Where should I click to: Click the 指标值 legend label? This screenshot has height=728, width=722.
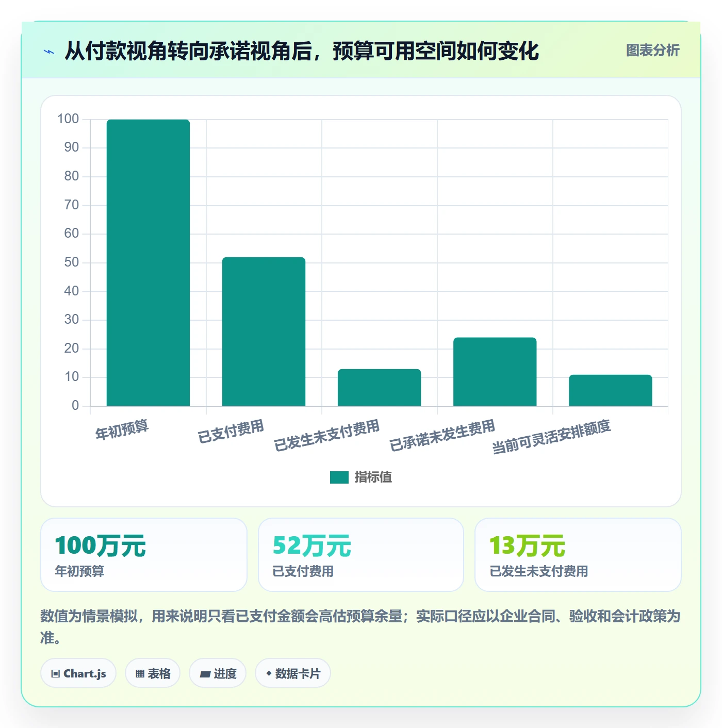click(373, 477)
